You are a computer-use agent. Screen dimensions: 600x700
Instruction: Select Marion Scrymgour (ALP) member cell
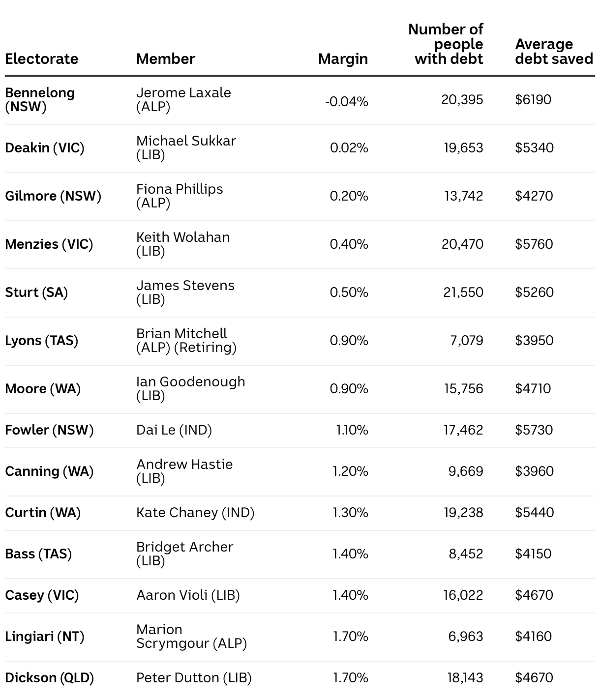point(191,636)
